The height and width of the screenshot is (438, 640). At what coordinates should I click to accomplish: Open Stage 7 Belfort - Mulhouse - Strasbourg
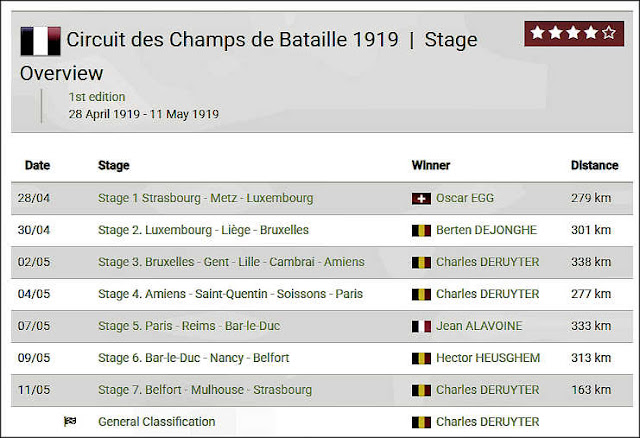(x=205, y=390)
